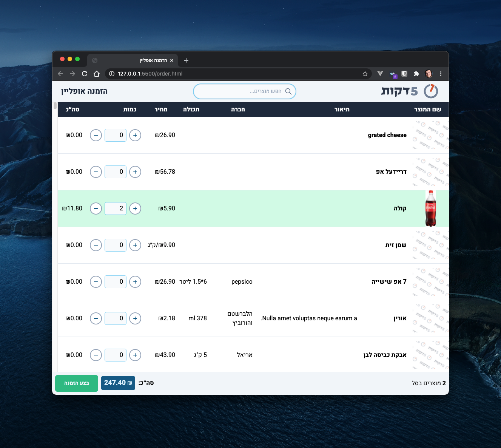Open Chrome's three-dot menu
The width and height of the screenshot is (501, 448).
point(441,74)
